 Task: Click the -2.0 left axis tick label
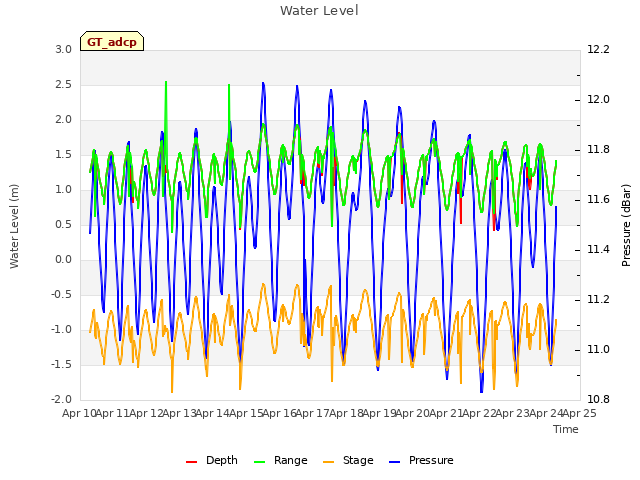(x=61, y=399)
